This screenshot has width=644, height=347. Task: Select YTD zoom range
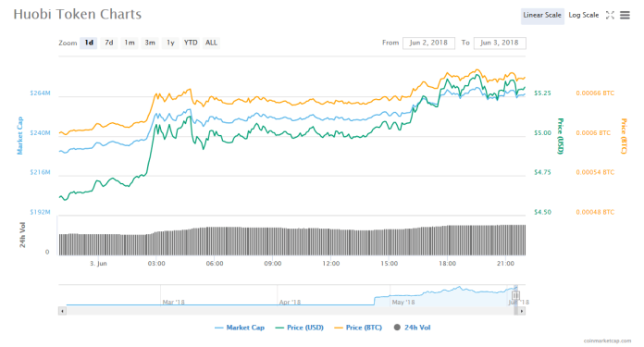tap(191, 43)
